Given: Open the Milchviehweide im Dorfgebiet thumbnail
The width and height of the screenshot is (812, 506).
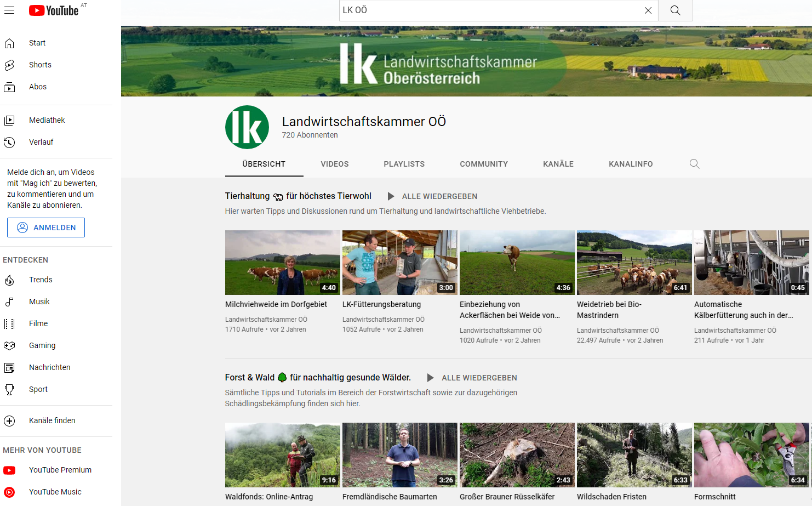Looking at the screenshot, I should [x=282, y=263].
